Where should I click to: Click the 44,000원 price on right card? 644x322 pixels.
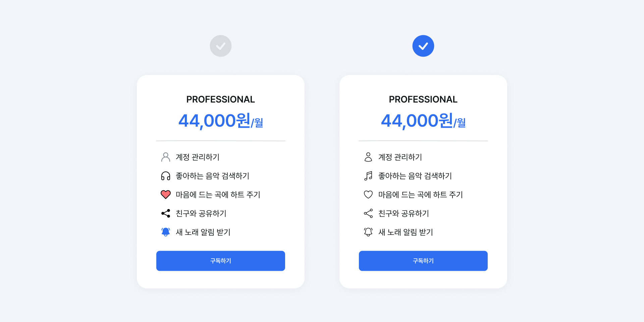point(423,121)
